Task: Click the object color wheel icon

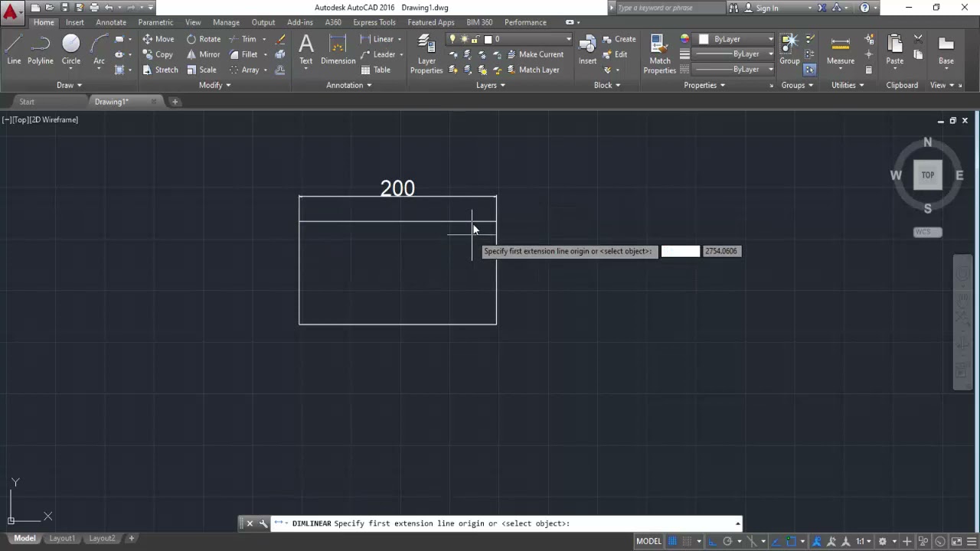Action: coord(684,39)
